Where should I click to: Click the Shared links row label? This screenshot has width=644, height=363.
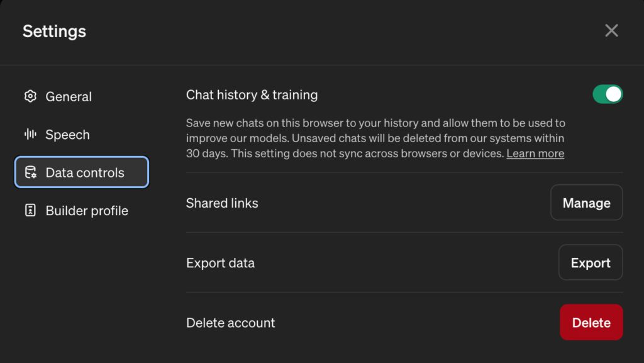pyautogui.click(x=222, y=203)
